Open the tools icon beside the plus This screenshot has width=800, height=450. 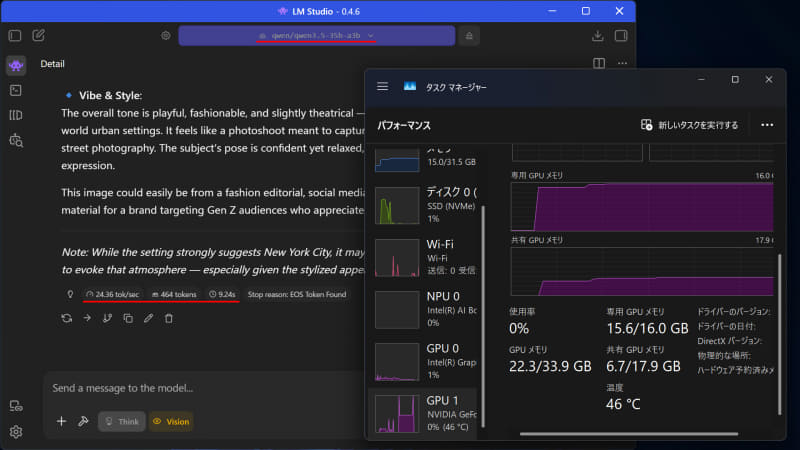[83, 421]
